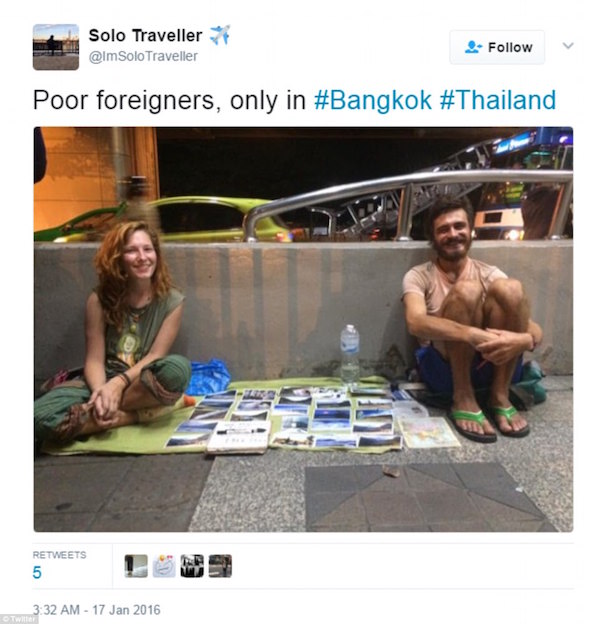
Task: View the 5 retweets count
Action: tap(37, 573)
